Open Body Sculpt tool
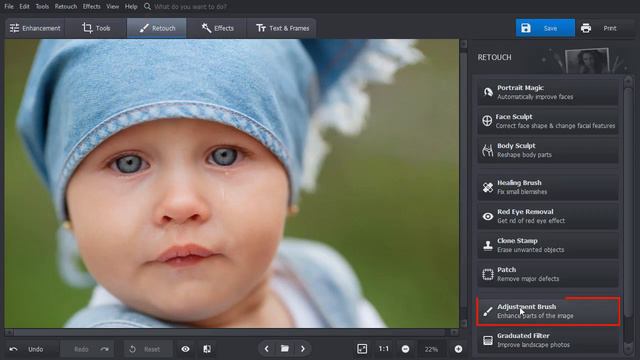Screen dimensions: 640x360 coord(548,150)
